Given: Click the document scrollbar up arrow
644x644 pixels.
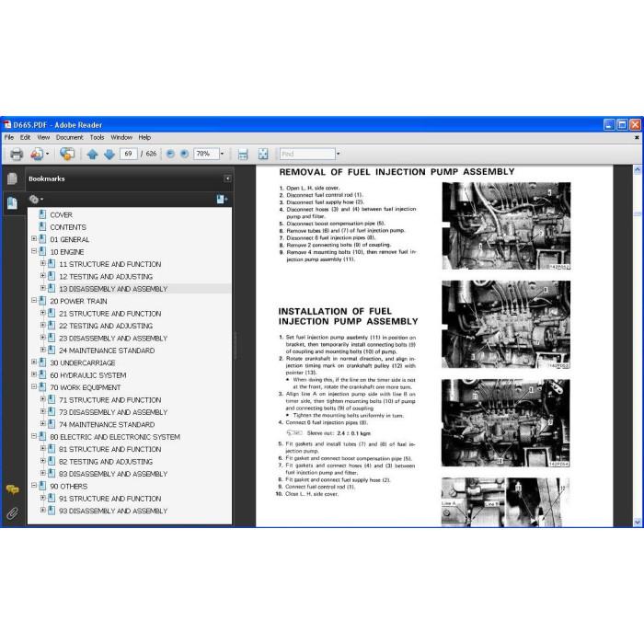Looking at the screenshot, I should (x=638, y=169).
